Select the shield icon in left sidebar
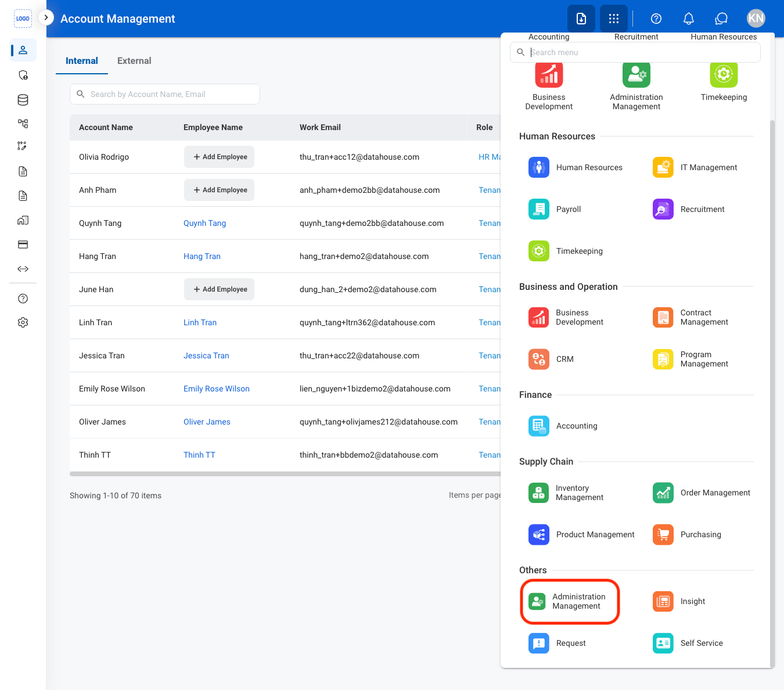784x690 pixels. click(23, 75)
